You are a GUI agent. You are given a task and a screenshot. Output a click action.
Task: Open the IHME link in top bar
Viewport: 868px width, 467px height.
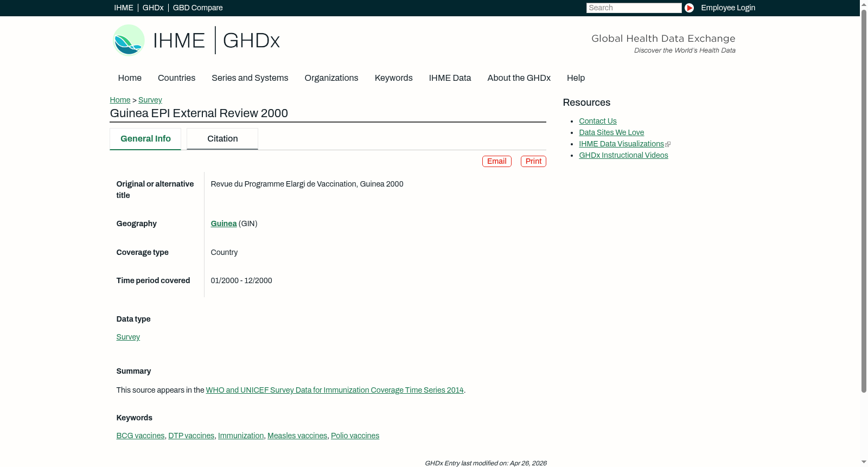[x=124, y=8]
